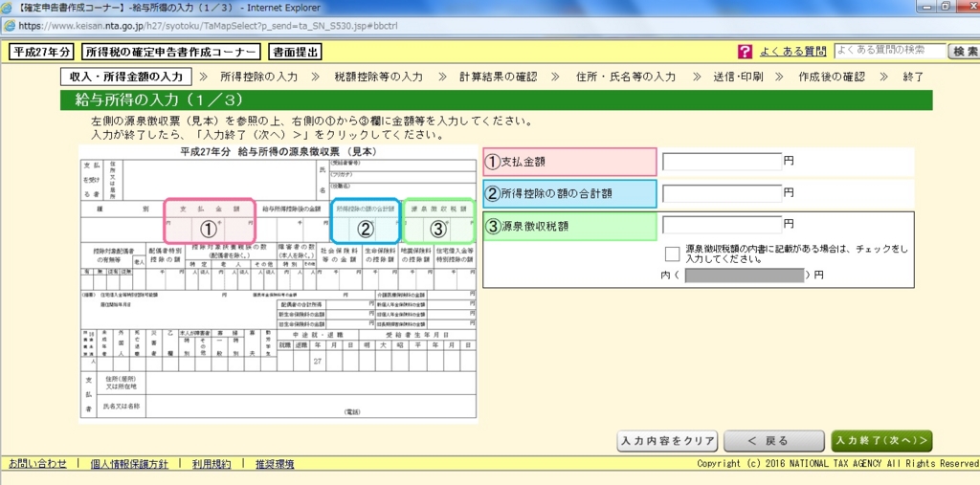Click the ②所得控除の額の合計額 blue label
The image size is (980, 485).
[570, 194]
